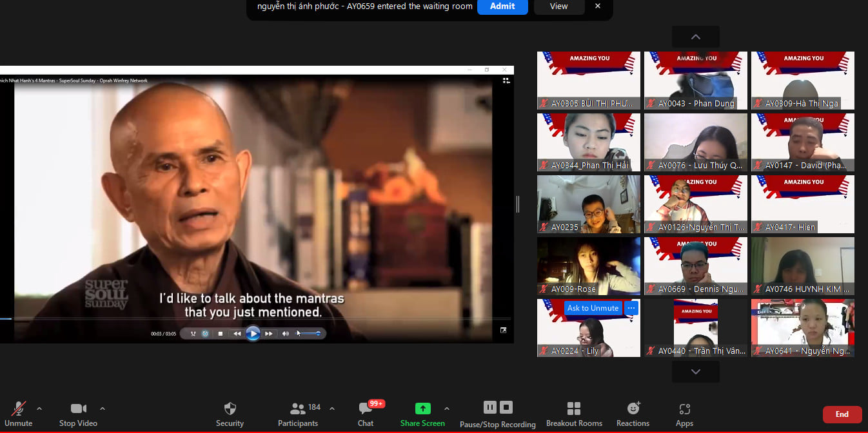Switch to Library view in media player
This screenshot has width=868, height=433.
pos(506,81)
